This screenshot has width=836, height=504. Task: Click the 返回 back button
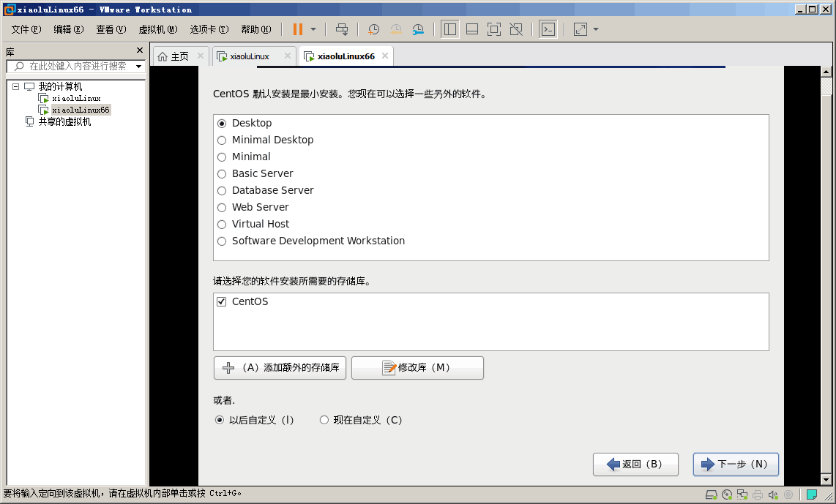[635, 464]
